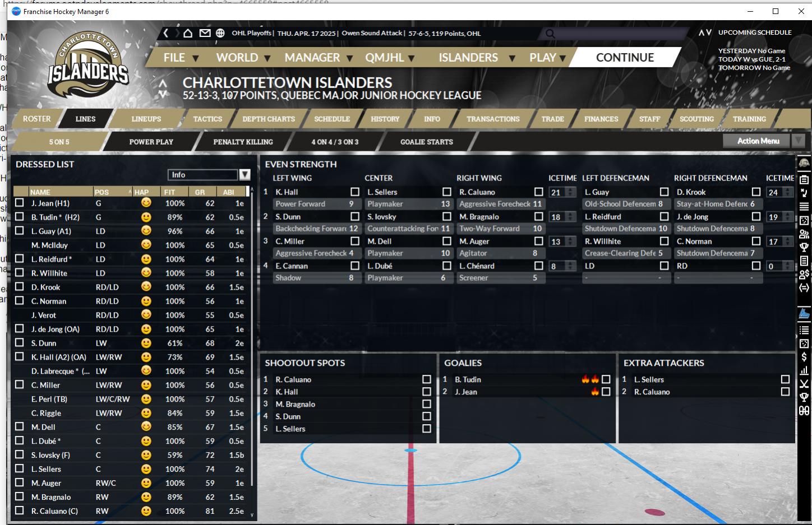Open the bar chart statistics sidebar icon
Screen dimensions: 812x525
click(x=804, y=370)
